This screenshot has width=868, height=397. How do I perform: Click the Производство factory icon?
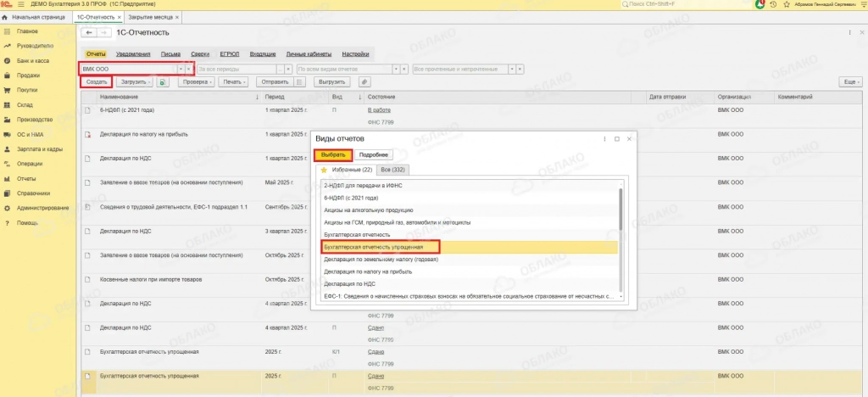coord(7,120)
